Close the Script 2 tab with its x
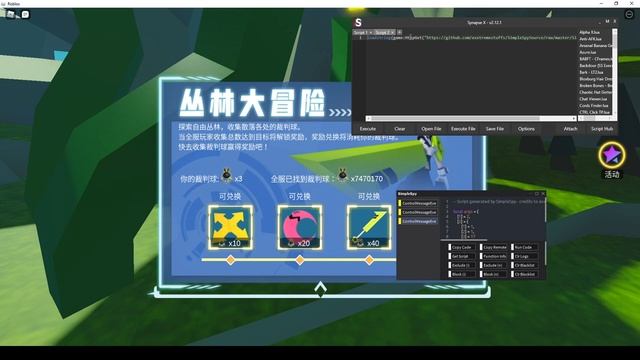This screenshot has width=640, height=360. point(392,32)
